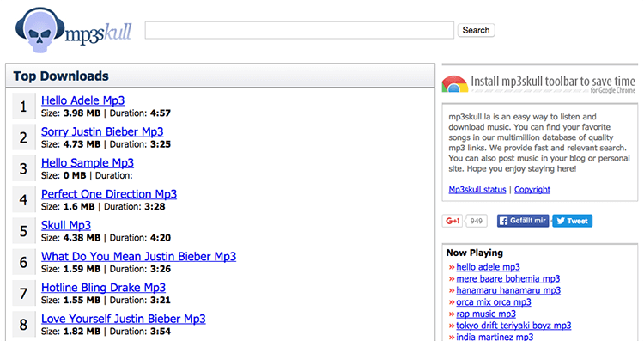Open What Do You Mean Justin Bieber Mp3
The height and width of the screenshot is (341, 644).
(139, 257)
